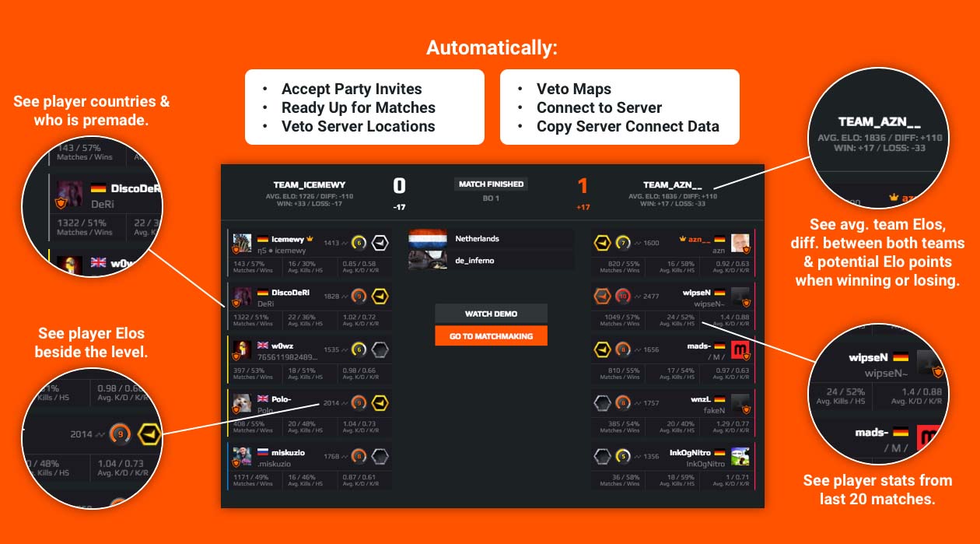Click the Russian flag beside miskuzio
This screenshot has height=544, width=980.
(x=263, y=452)
